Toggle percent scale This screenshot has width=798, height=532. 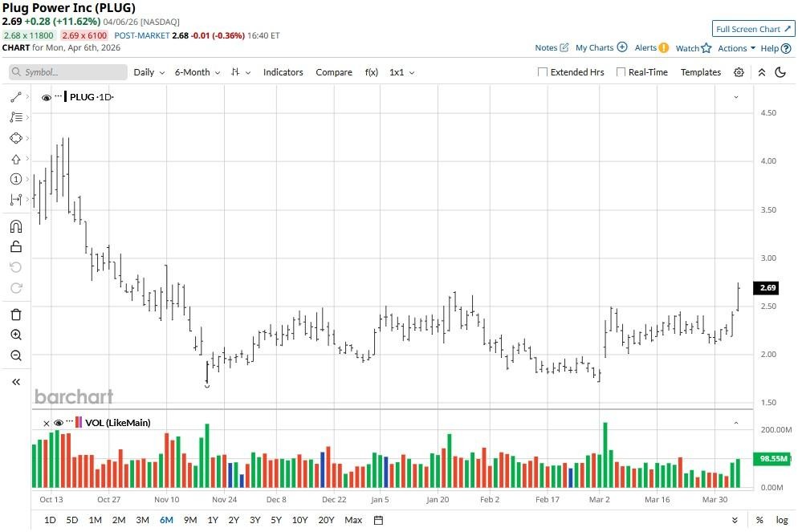[x=759, y=520]
